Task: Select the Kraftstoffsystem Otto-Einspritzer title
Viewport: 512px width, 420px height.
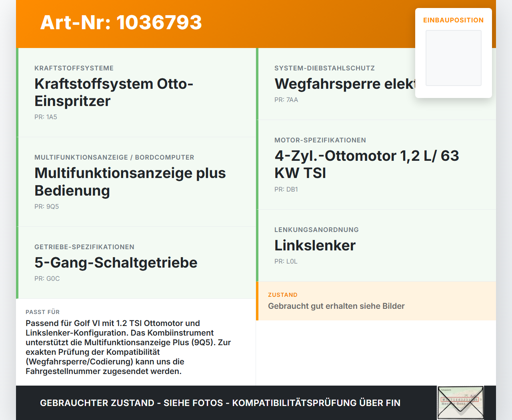Action: click(114, 92)
